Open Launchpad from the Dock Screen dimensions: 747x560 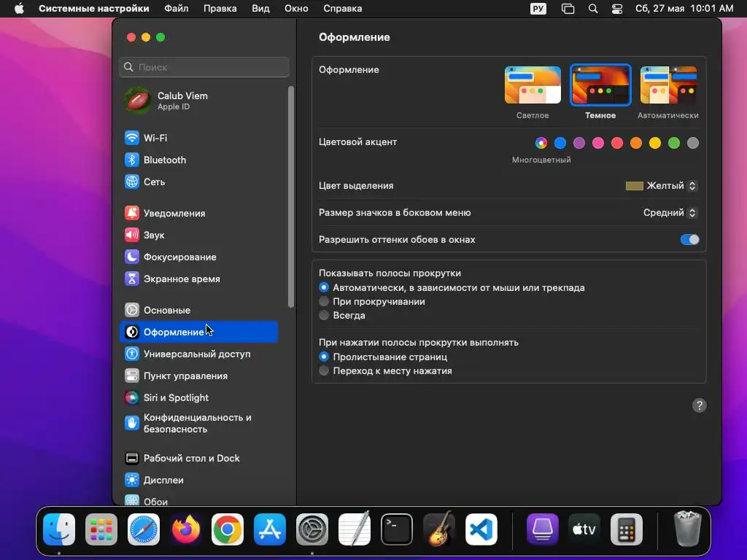pyautogui.click(x=101, y=529)
